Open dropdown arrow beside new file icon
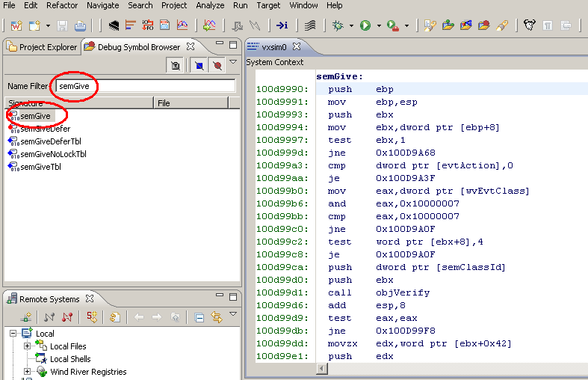 click(48, 26)
